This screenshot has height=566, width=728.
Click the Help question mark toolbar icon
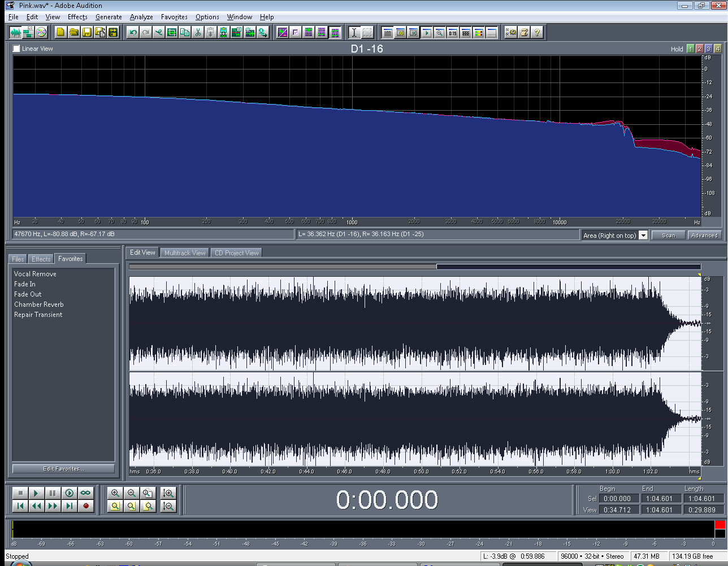coord(537,33)
